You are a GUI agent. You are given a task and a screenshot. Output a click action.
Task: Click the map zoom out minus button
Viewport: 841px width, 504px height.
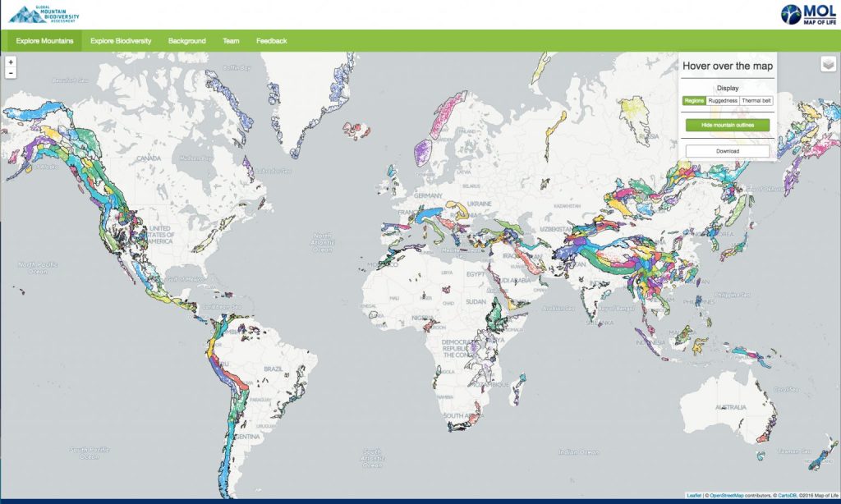(x=11, y=73)
